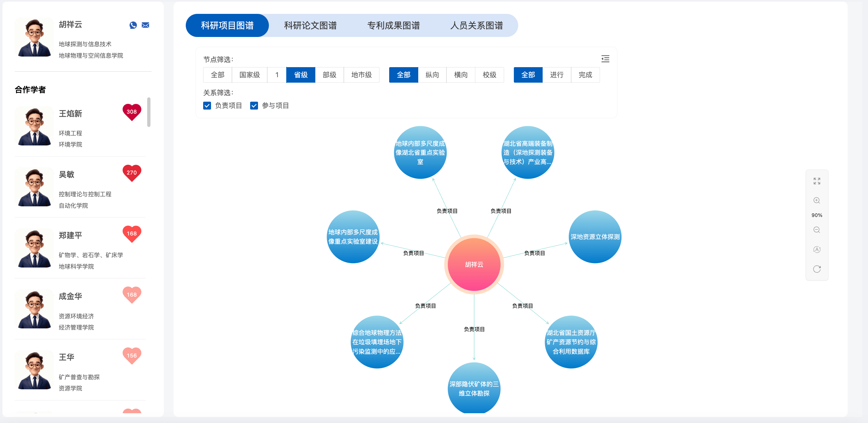Image resolution: width=868 pixels, height=423 pixels.
Task: Click 王华's 资源学院 text
Action: click(70, 388)
